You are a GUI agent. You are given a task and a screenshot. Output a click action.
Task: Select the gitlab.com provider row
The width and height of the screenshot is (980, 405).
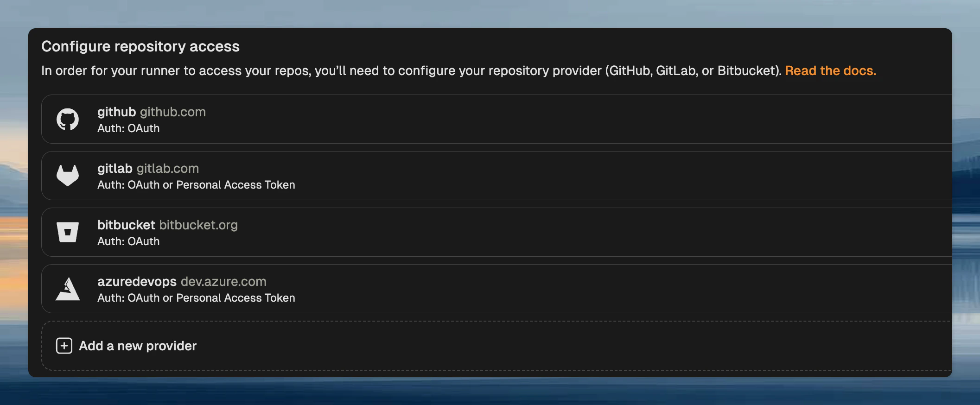coord(496,176)
